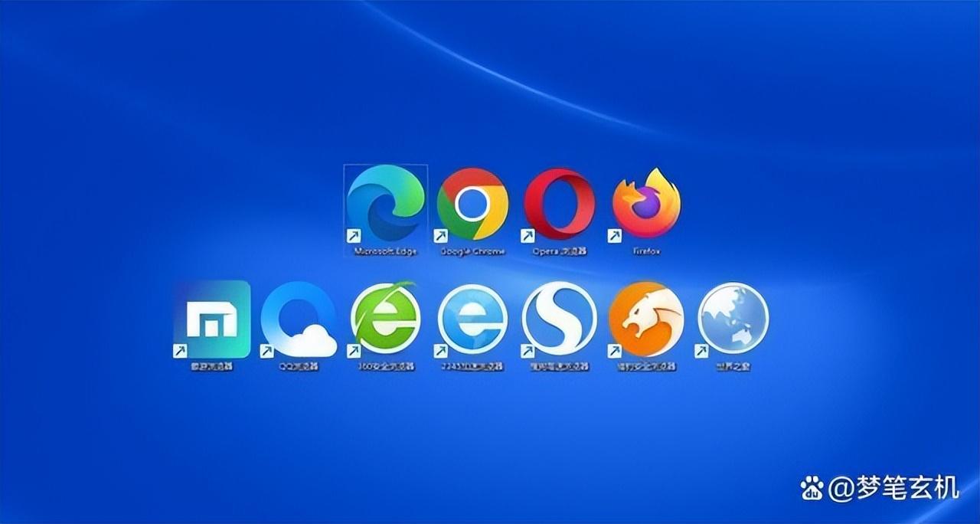Click the "Microsoft Edge" text label
Viewport: 980px width, 524px height.
point(385,251)
